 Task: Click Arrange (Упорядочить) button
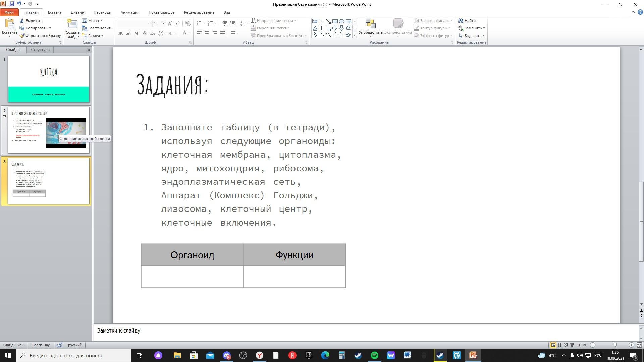point(371,27)
